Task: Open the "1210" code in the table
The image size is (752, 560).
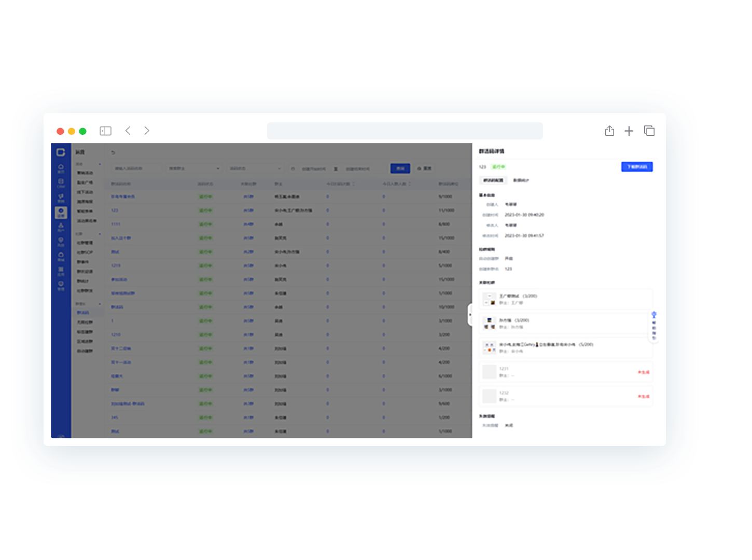Action: tap(116, 334)
